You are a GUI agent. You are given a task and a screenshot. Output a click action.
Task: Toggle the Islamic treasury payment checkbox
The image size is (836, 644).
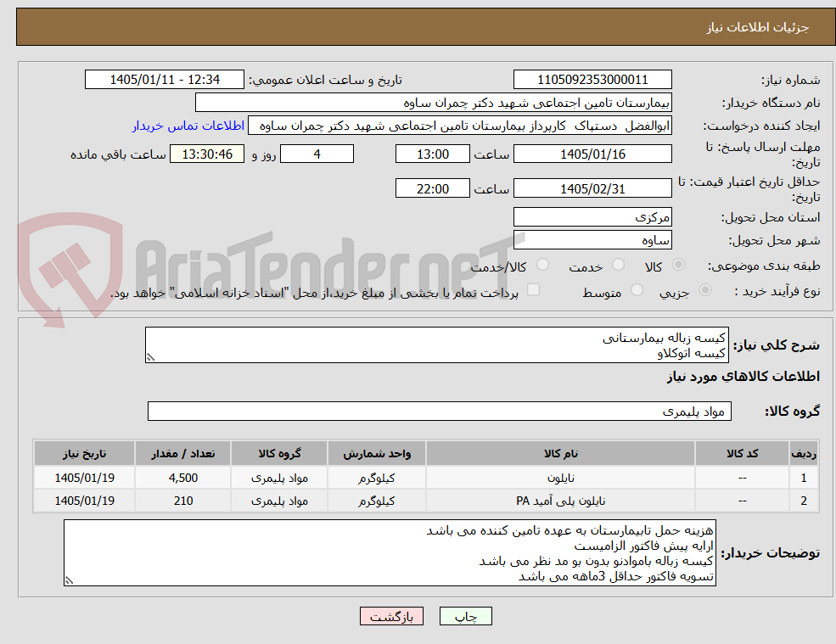click(533, 289)
